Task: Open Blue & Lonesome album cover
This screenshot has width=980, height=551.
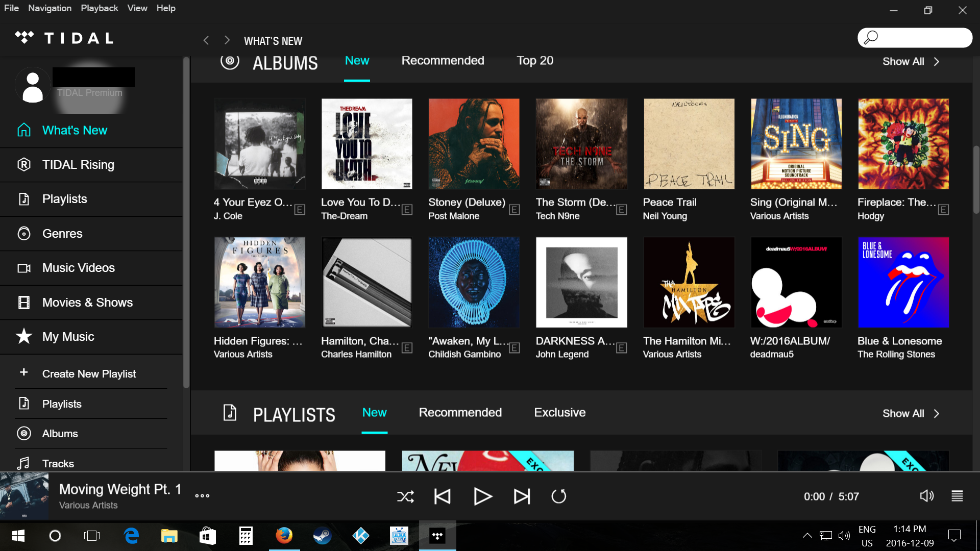Action: (x=903, y=282)
